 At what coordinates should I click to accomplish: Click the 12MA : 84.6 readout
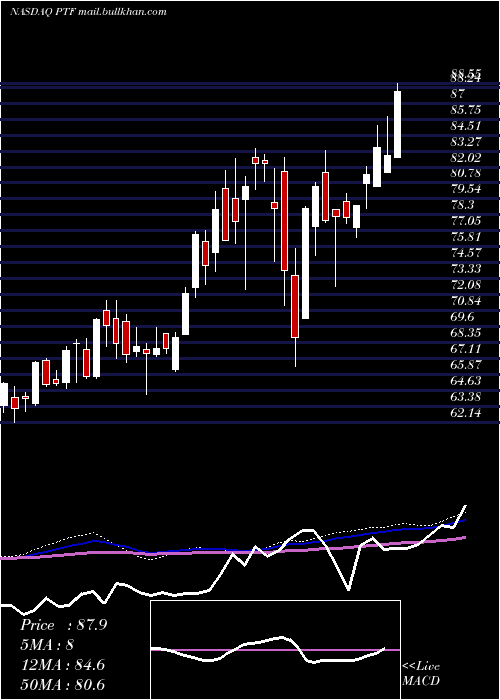coord(62,665)
